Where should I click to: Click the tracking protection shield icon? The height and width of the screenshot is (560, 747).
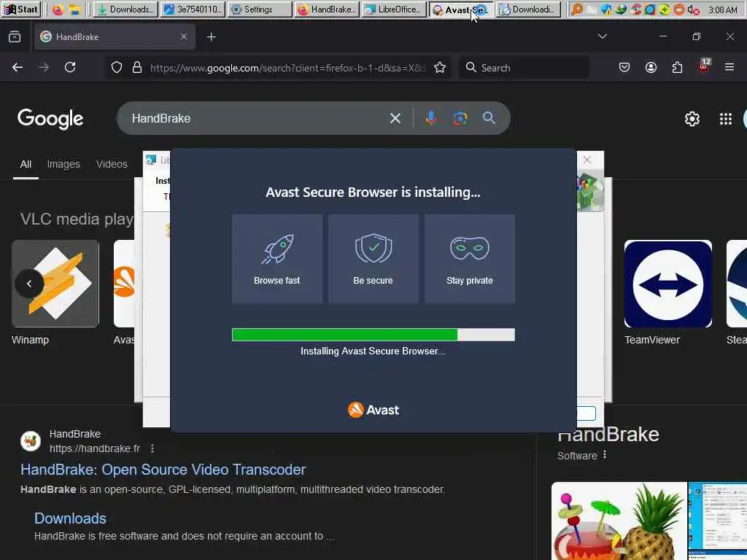click(x=116, y=68)
